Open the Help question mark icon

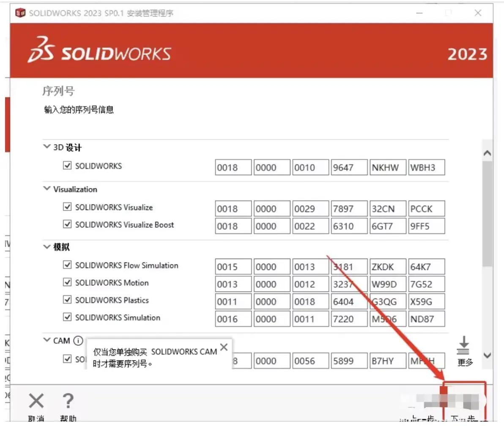click(x=68, y=401)
